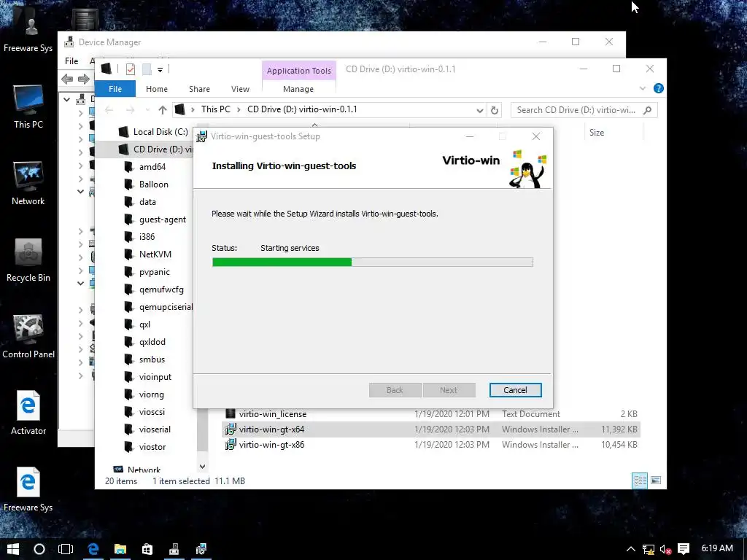
Task: Open the Home ribbon tab
Action: pyautogui.click(x=157, y=89)
